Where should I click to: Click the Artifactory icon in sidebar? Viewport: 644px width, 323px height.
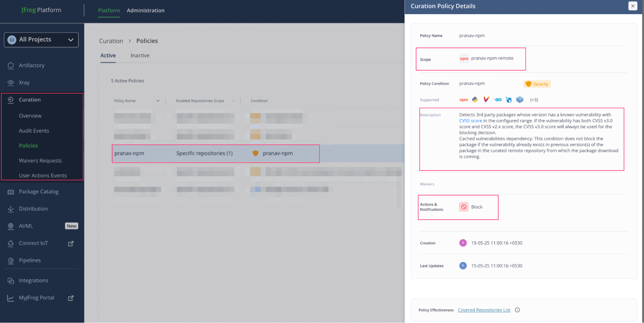point(11,65)
